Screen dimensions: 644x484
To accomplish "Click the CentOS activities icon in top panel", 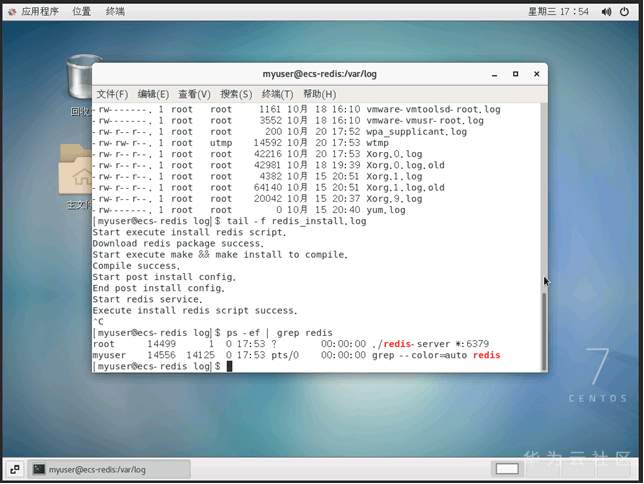I will coord(12,12).
